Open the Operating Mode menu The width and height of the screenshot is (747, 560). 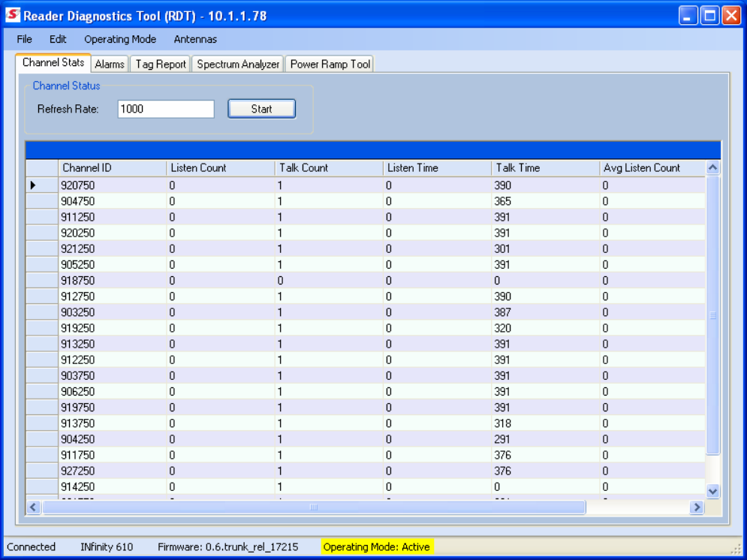[x=120, y=39]
